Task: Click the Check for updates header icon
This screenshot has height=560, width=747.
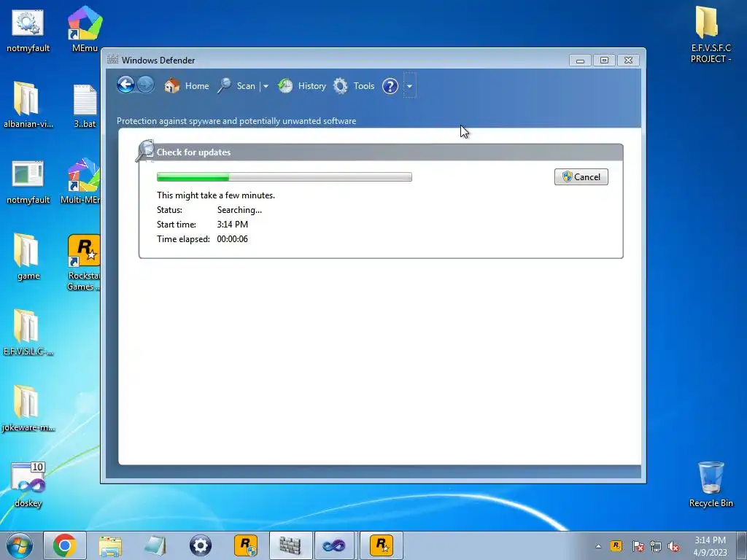Action: pos(145,150)
